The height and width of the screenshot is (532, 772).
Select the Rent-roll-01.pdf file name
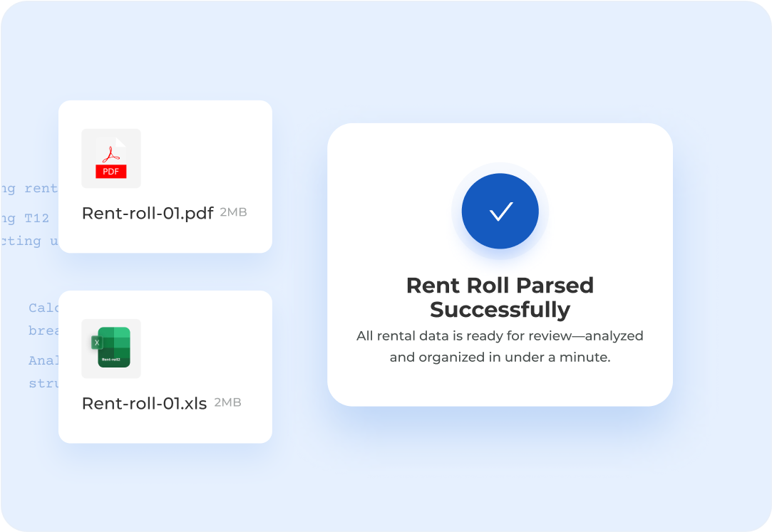click(x=148, y=214)
